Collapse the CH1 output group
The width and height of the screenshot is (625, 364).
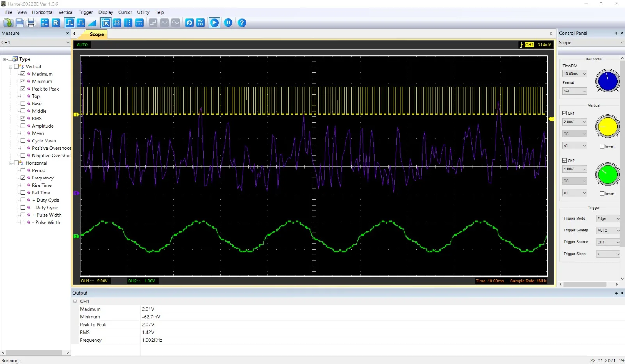coord(75,301)
